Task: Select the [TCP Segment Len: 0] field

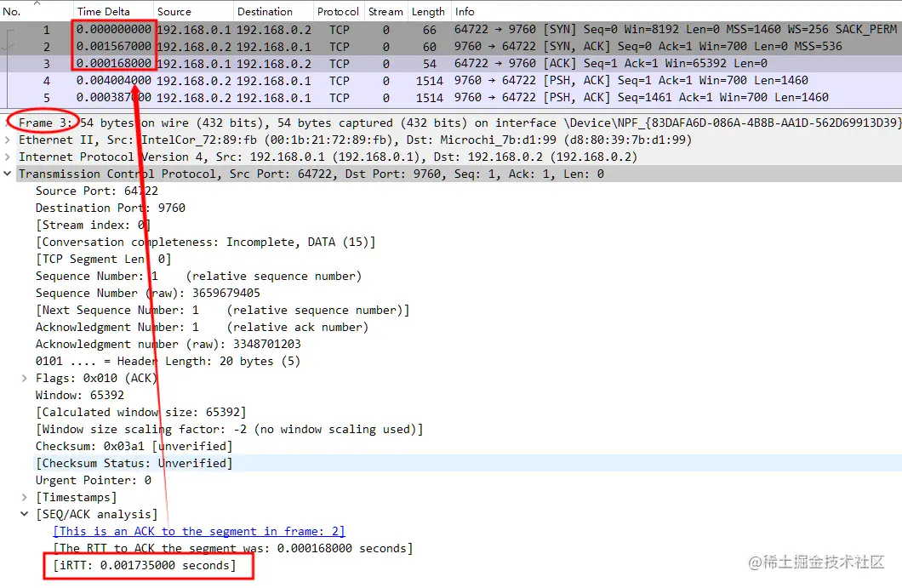Action: click(104, 259)
